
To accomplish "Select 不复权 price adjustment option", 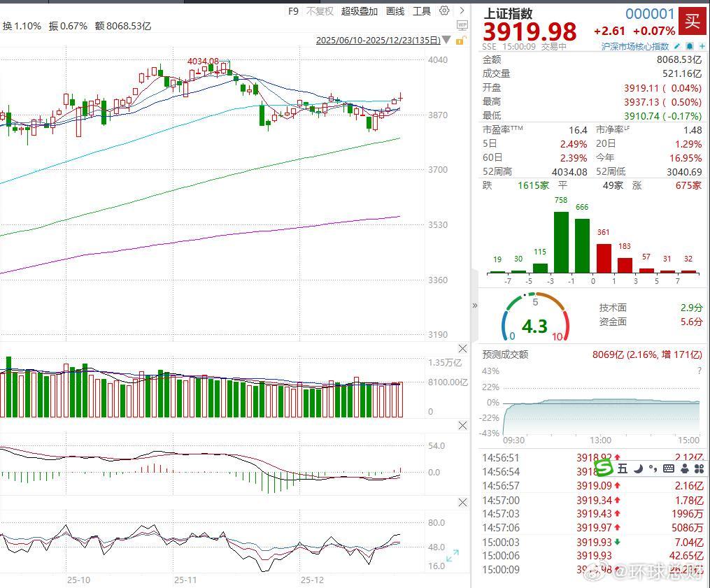I will tap(320, 11).
